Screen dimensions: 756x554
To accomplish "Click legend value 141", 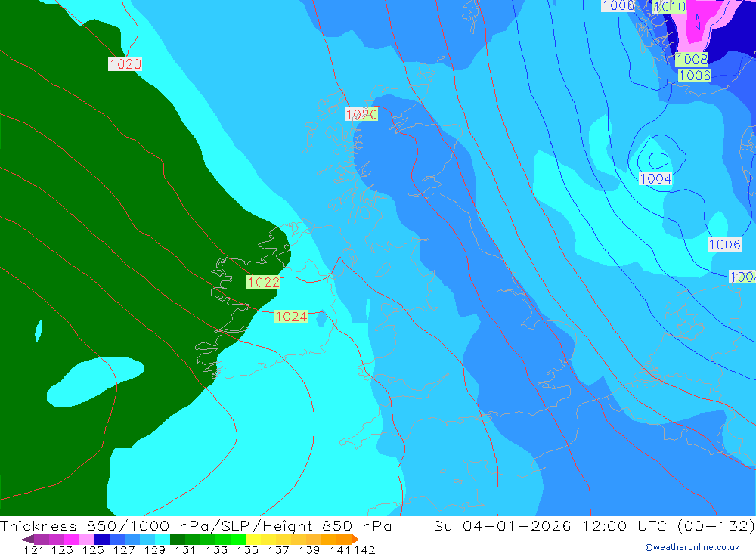I will point(340,550).
